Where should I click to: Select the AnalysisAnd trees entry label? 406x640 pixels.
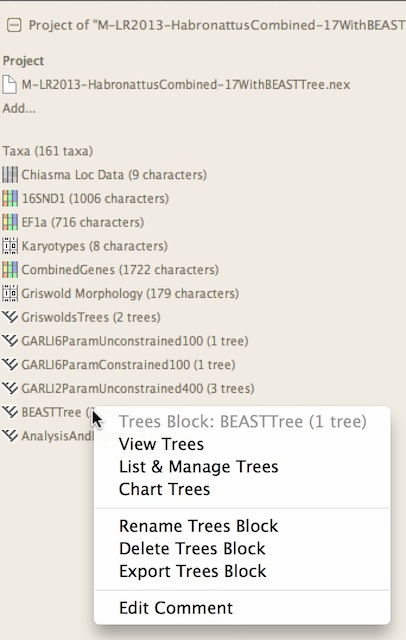(57, 436)
